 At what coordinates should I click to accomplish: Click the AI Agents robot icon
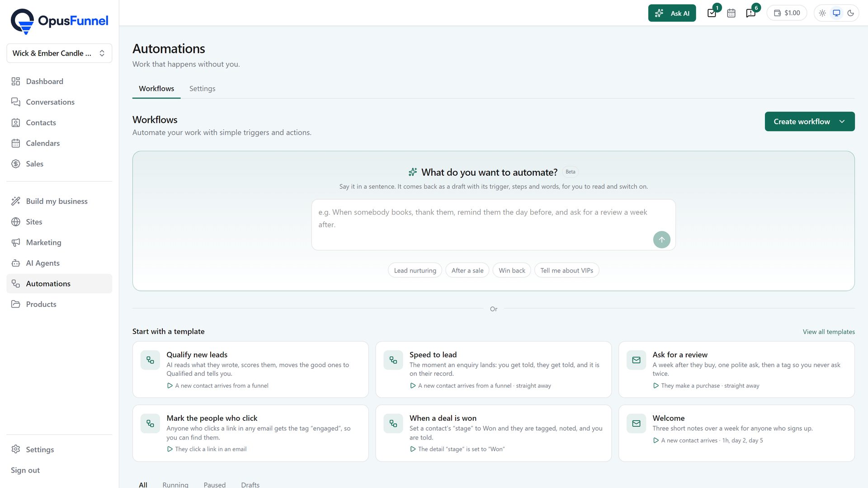point(16,263)
